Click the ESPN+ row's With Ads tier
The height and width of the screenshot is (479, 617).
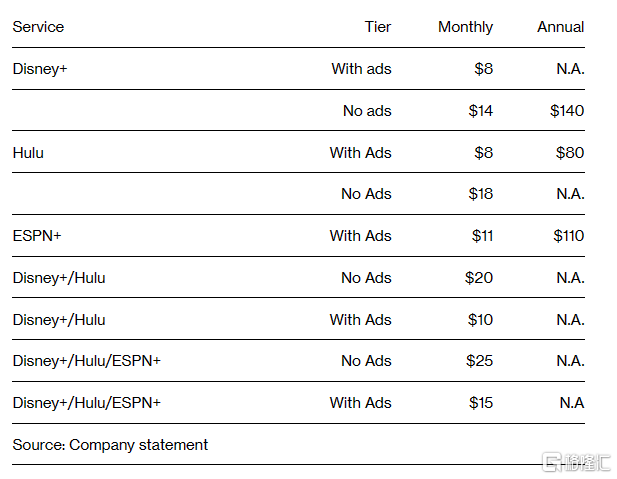point(360,236)
